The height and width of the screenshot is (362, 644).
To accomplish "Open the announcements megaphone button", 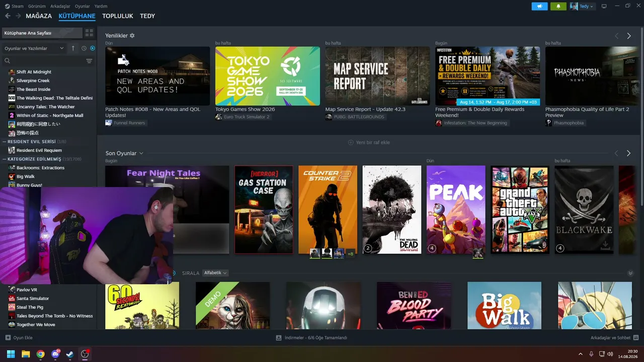I will (539, 6).
